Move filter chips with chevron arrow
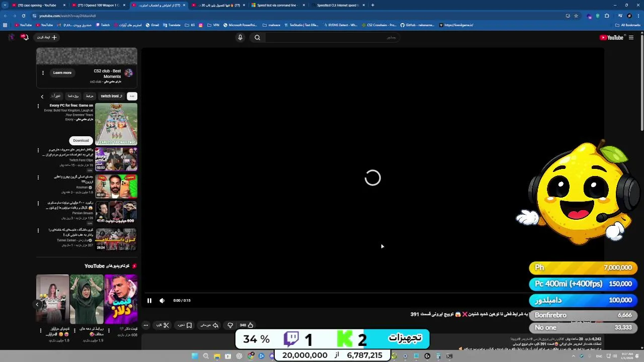644x362 pixels. [x=42, y=97]
